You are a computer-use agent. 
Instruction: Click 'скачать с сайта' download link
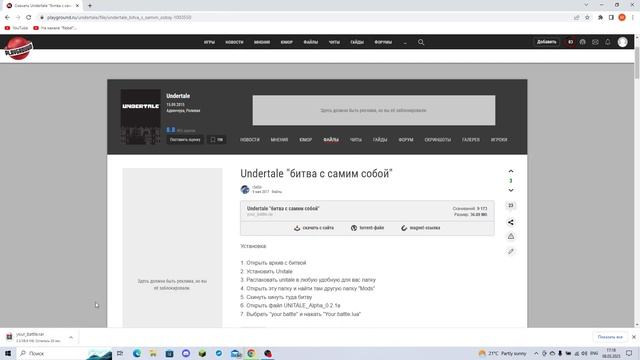pos(314,228)
